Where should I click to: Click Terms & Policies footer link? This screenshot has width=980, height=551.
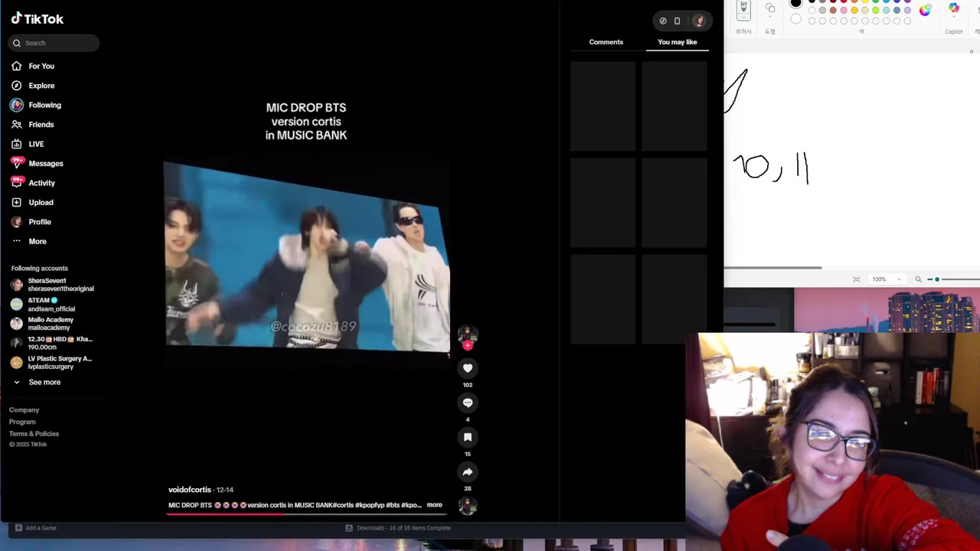[x=34, y=434]
